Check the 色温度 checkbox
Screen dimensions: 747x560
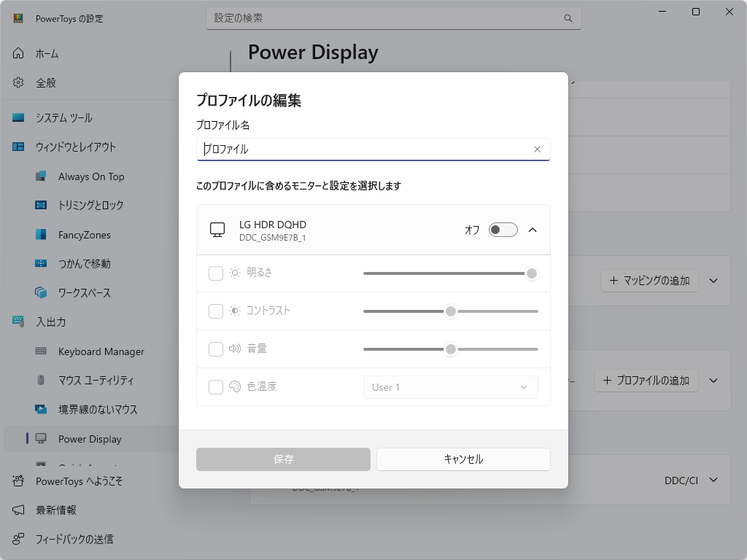(x=216, y=387)
